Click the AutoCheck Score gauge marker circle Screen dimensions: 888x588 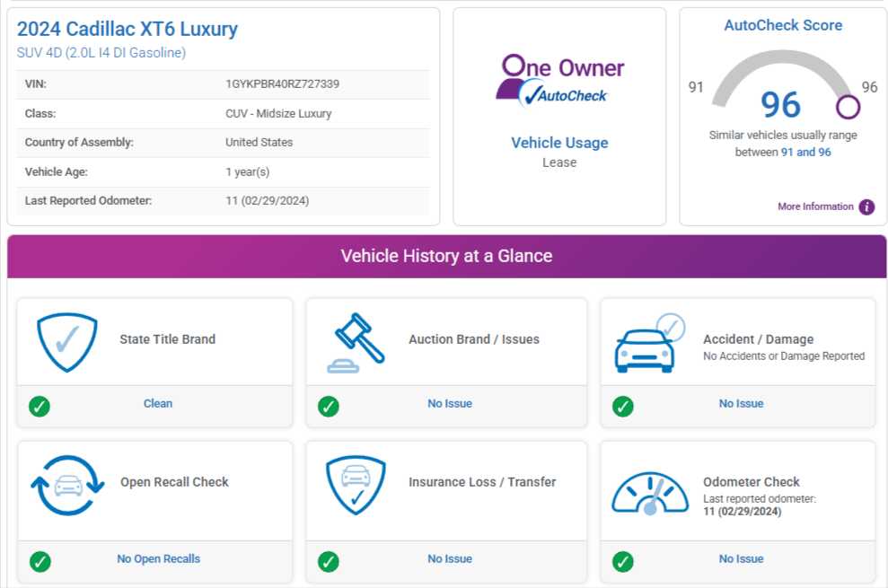(848, 108)
